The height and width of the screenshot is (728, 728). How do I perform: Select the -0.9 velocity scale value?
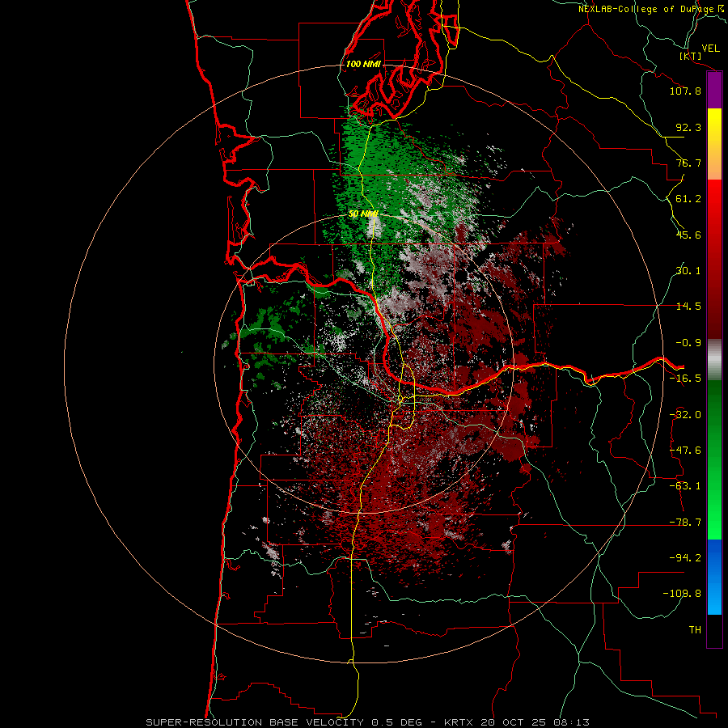[x=688, y=343]
